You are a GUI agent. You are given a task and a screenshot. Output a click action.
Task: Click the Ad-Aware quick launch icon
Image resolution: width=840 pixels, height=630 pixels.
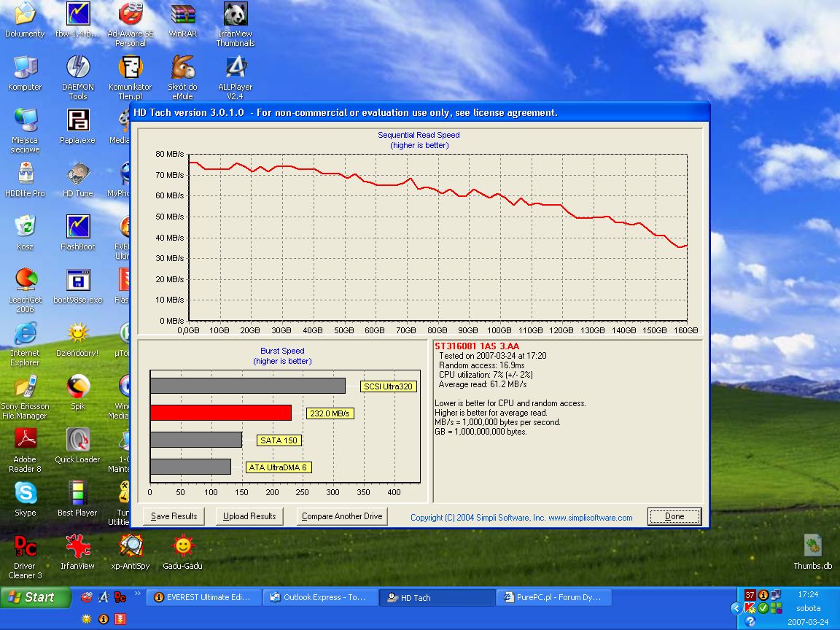[x=86, y=596]
